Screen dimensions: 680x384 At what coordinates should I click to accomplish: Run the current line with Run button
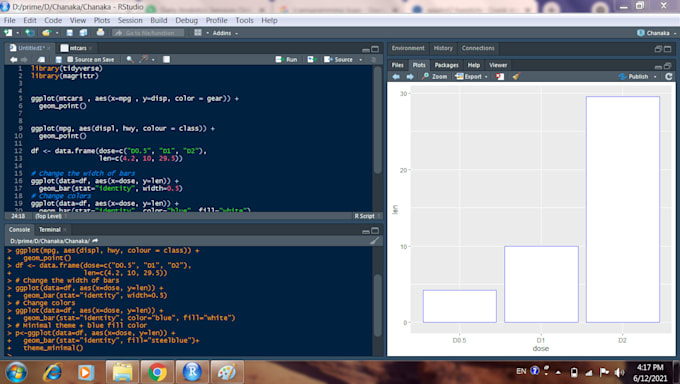(286, 59)
